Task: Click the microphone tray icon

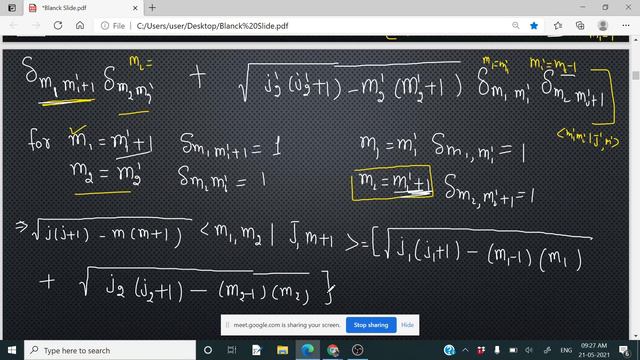Action: (x=497, y=350)
